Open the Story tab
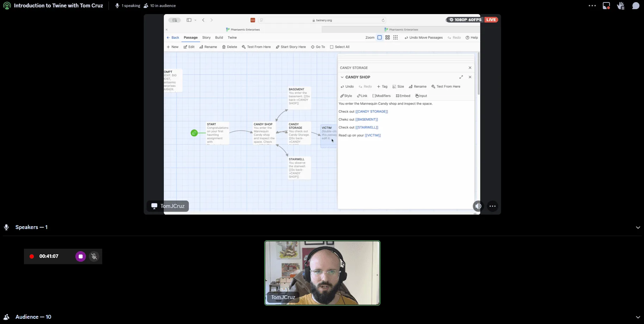Viewport: 644px width, 324px height. click(x=206, y=38)
